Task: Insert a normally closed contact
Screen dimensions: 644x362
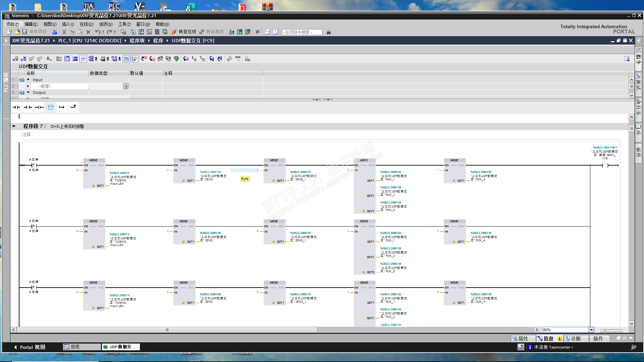Action: pyautogui.click(x=28, y=107)
